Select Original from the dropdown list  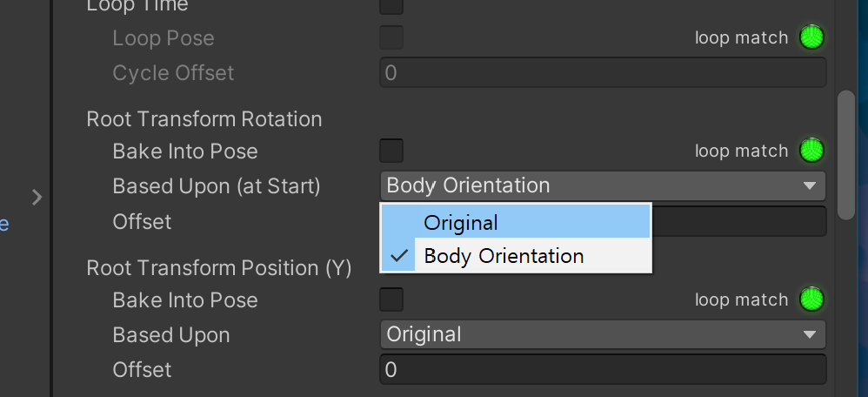click(461, 222)
